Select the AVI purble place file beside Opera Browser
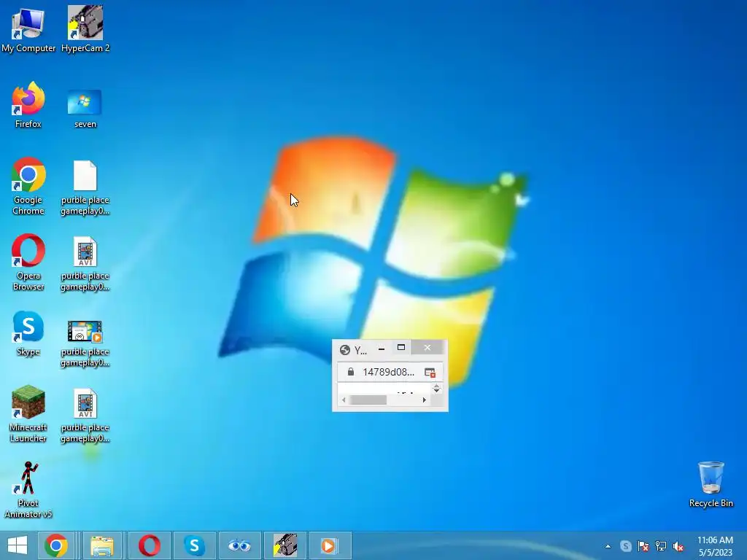 click(x=85, y=264)
